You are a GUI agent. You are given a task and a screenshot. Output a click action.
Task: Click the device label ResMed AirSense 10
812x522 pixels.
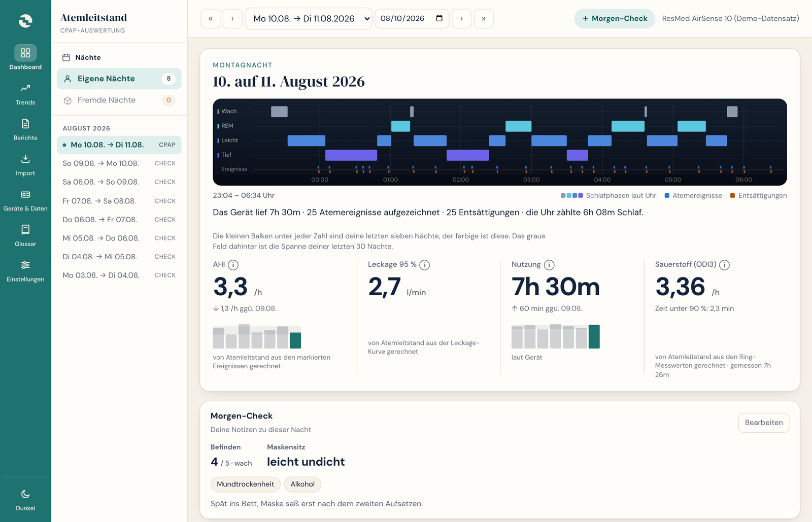731,19
